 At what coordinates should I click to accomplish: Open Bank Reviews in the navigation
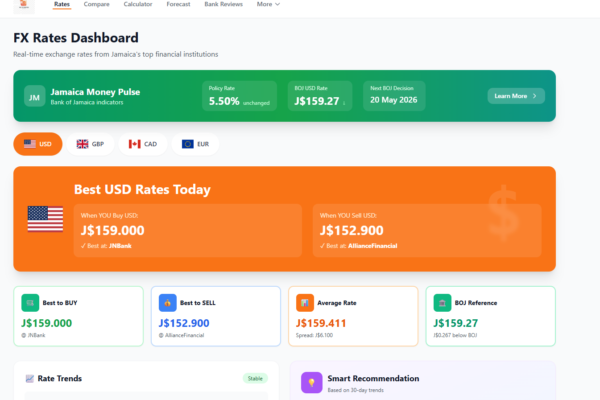pos(224,4)
